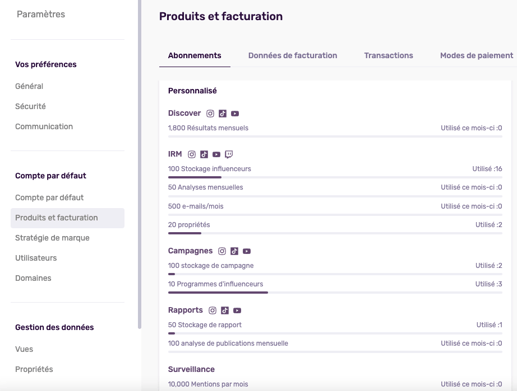This screenshot has width=517, height=391.
Task: Open the Transactions tab
Action: [x=389, y=55]
